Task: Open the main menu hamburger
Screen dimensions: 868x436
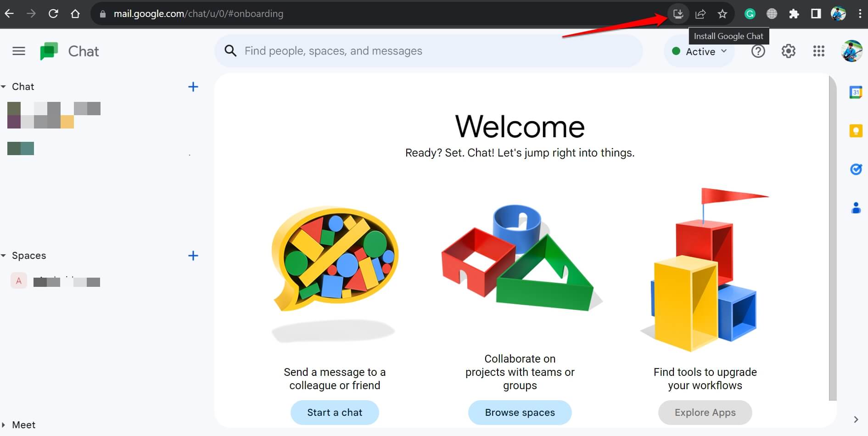Action: [19, 51]
